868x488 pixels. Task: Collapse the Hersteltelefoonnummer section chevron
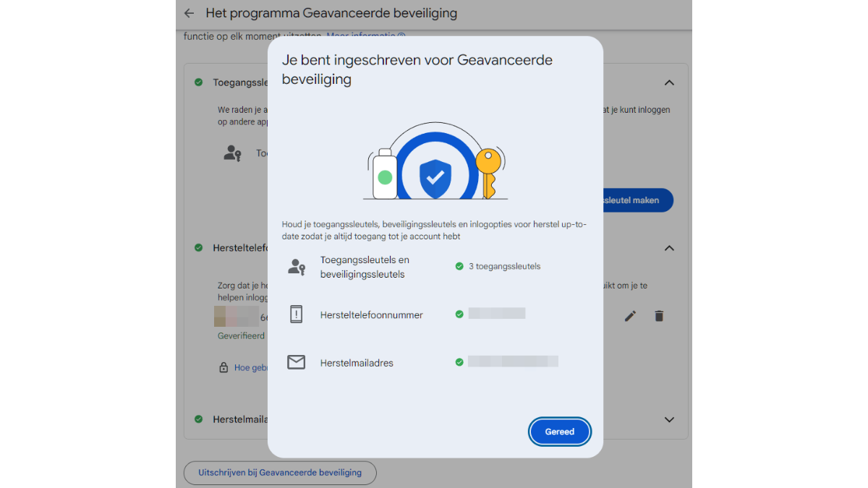point(669,248)
